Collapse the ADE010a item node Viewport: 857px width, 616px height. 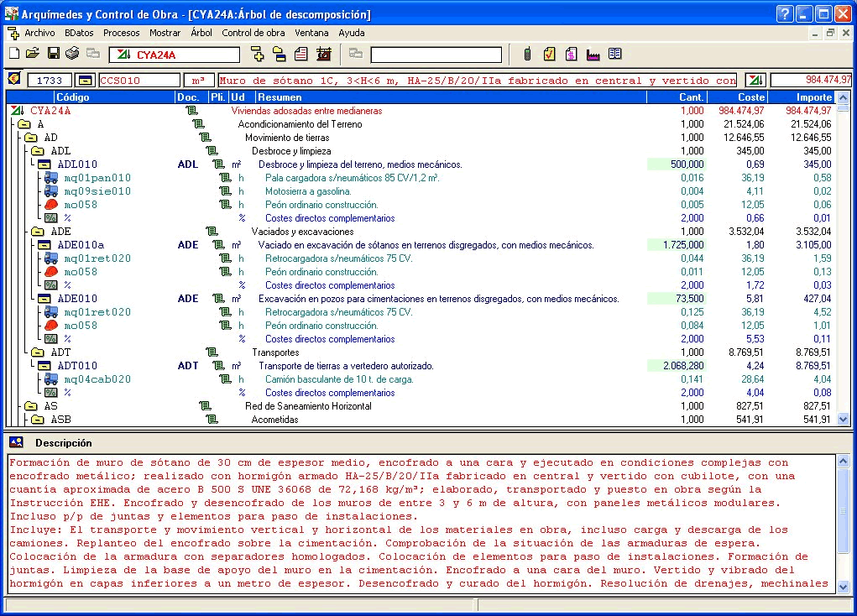[x=44, y=245]
